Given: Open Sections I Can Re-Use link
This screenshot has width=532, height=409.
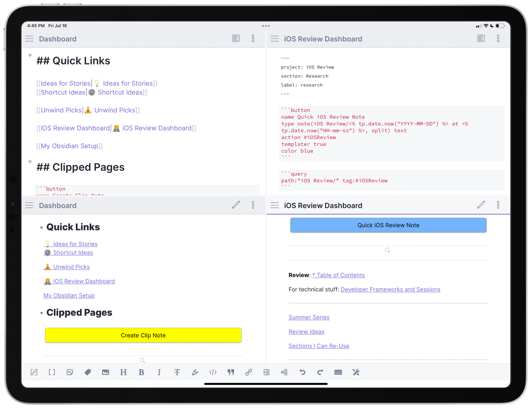Looking at the screenshot, I should pyautogui.click(x=319, y=346).
